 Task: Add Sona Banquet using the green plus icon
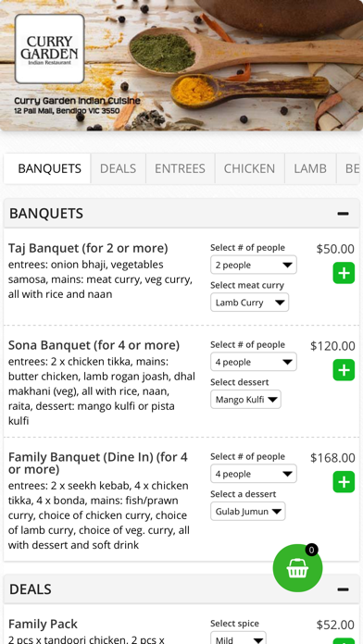[x=344, y=369]
